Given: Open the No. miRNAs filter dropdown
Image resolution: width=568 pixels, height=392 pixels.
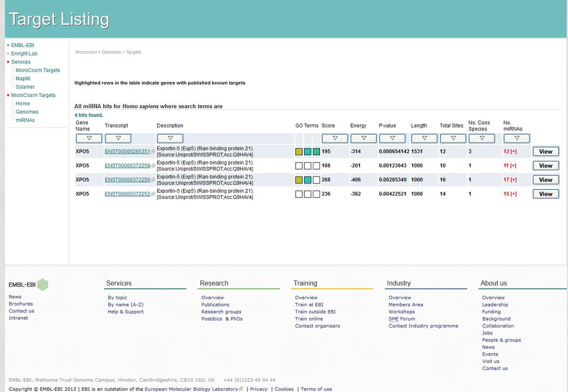Looking at the screenshot, I should click(516, 138).
